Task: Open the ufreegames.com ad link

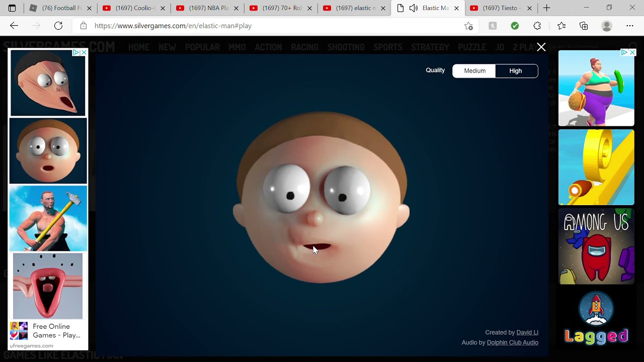Action: [x=31, y=346]
